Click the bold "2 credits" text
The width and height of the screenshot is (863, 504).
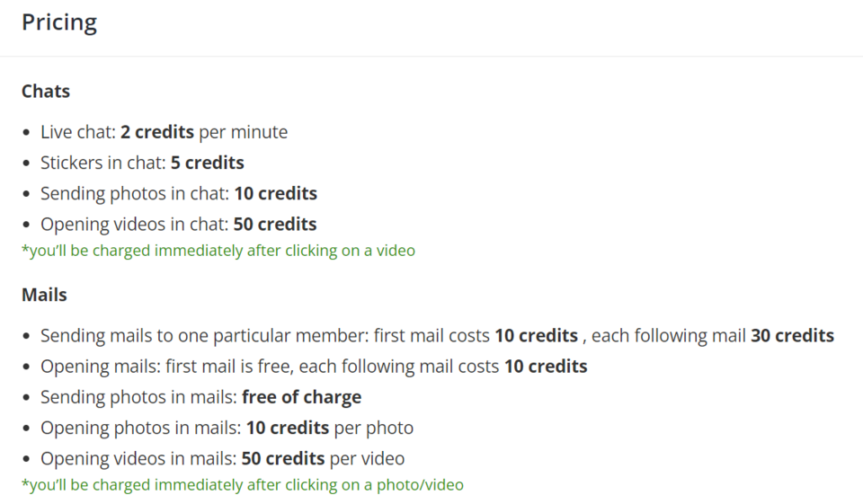pyautogui.click(x=157, y=132)
